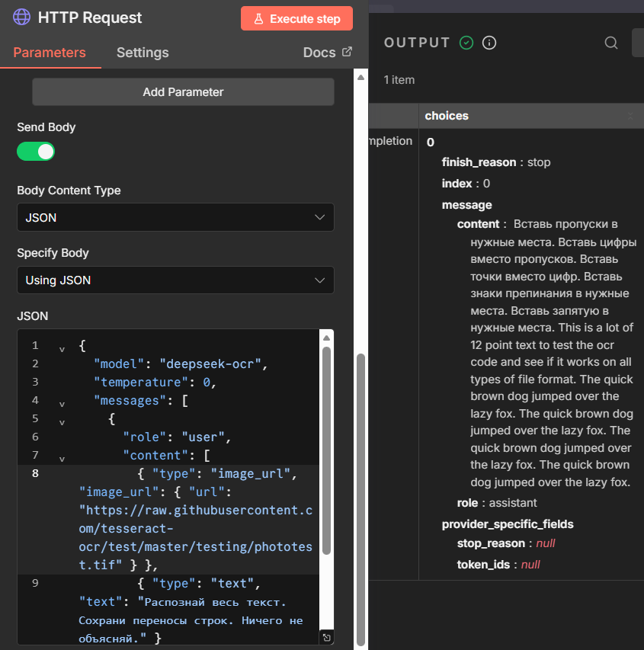Switch to the Settings tab
Viewport: 644px width, 650px height.
pos(143,53)
